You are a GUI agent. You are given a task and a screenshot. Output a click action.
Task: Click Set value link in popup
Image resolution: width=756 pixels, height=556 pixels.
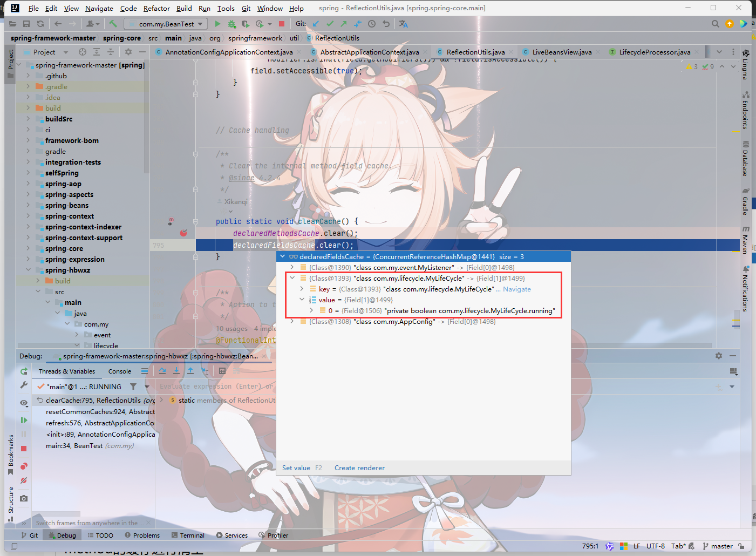click(x=296, y=468)
